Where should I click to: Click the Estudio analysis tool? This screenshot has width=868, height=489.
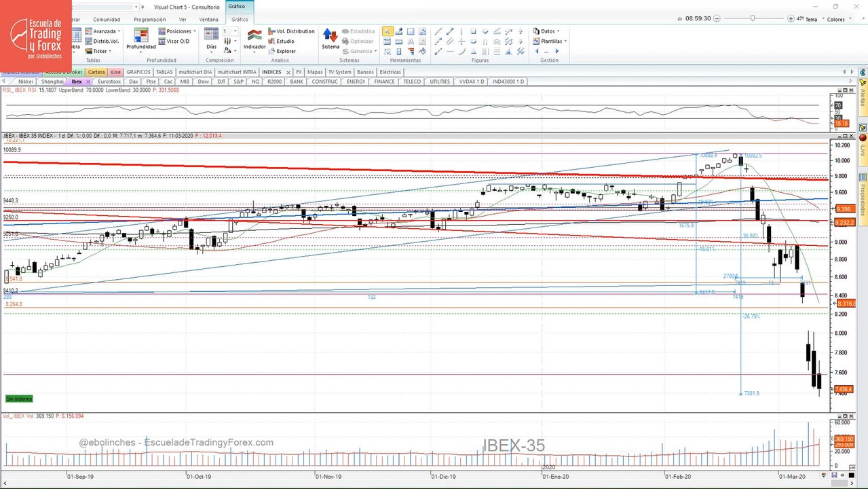[x=281, y=41]
